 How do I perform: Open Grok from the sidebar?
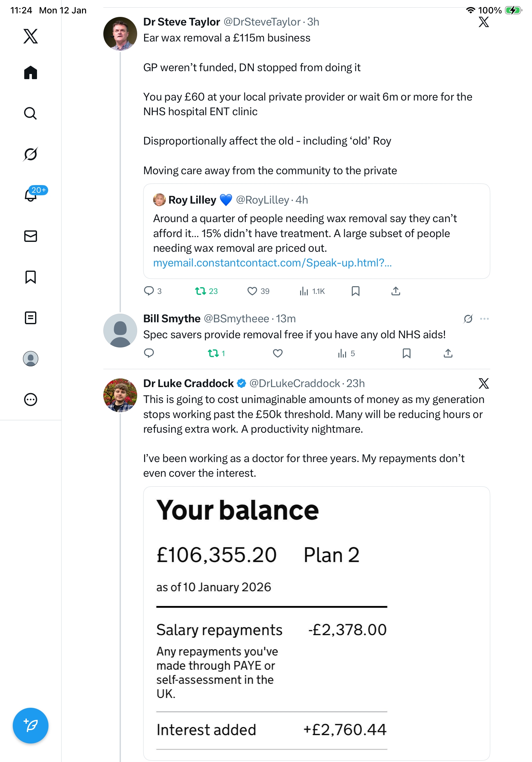tap(31, 154)
